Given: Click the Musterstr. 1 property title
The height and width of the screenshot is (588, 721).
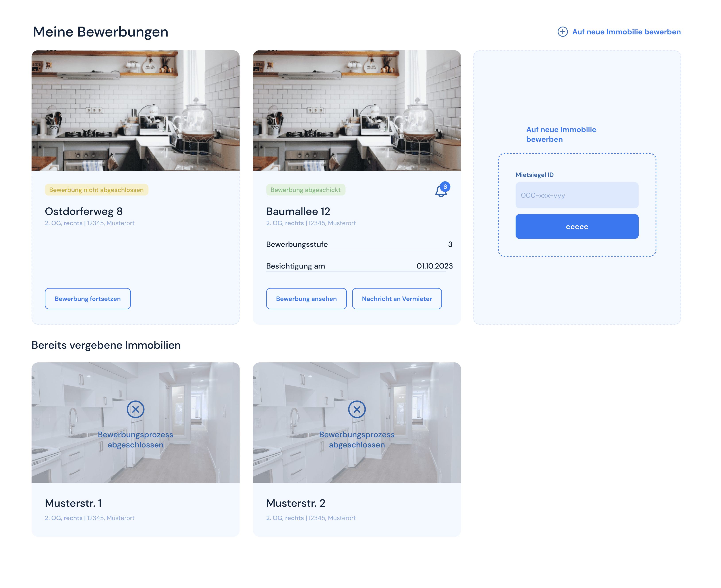Looking at the screenshot, I should [x=73, y=503].
